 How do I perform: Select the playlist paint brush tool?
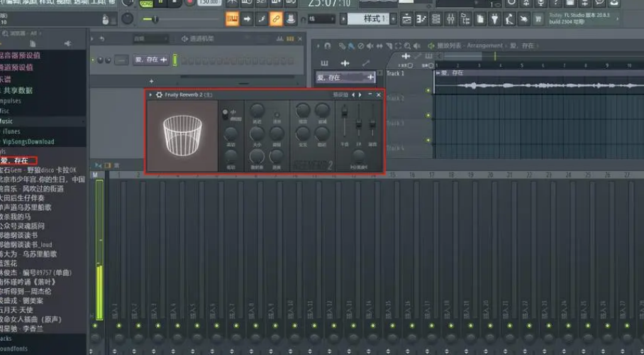click(x=351, y=45)
